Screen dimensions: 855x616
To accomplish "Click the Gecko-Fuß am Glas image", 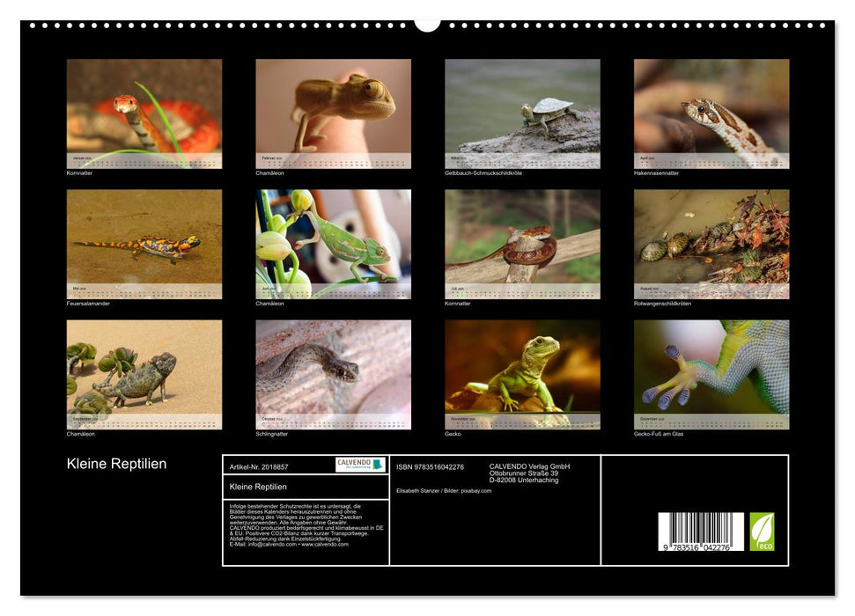I will [711, 374].
